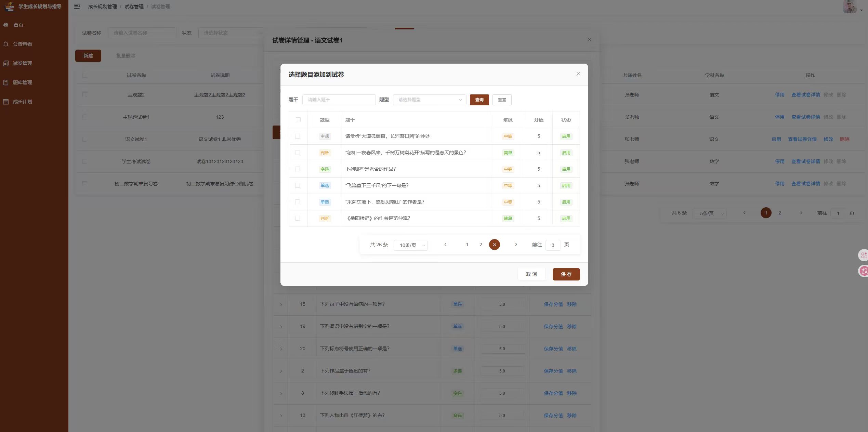Expand row 13 下列人物出自《红楼梦》的有

tap(281, 416)
